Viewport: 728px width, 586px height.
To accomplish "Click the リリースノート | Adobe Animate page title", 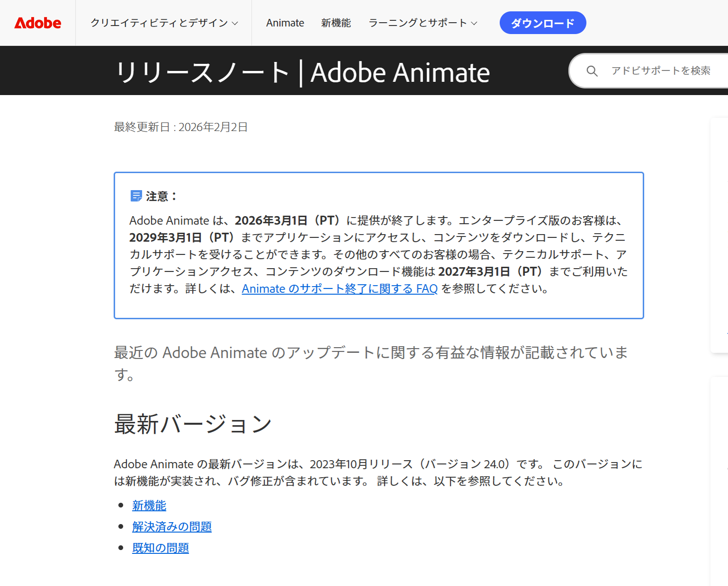I will (x=303, y=72).
